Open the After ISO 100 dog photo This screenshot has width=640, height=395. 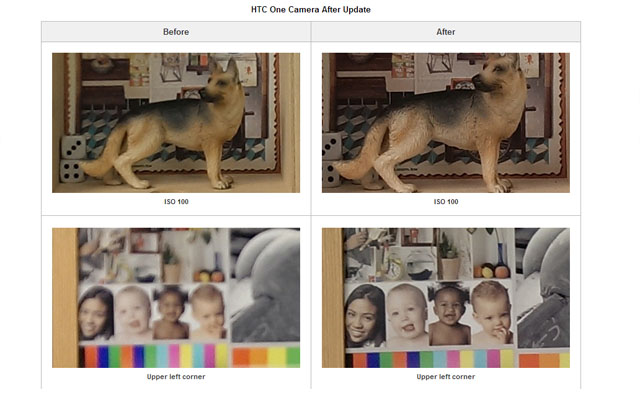point(446,122)
